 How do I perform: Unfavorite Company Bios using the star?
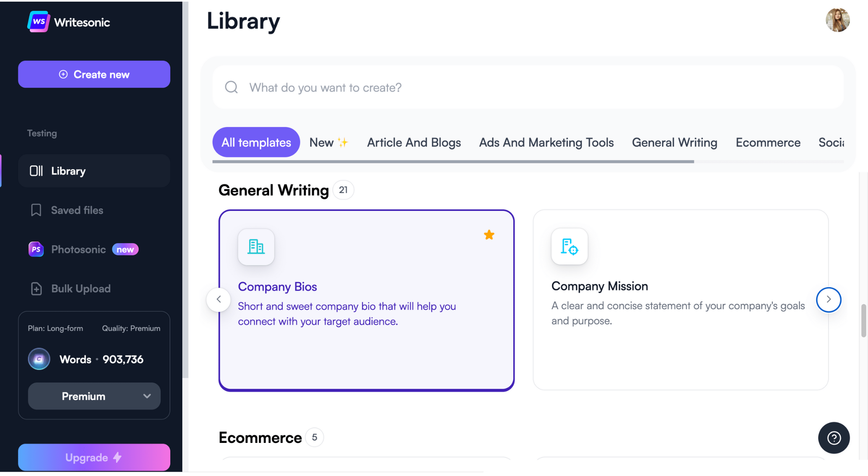pos(489,235)
